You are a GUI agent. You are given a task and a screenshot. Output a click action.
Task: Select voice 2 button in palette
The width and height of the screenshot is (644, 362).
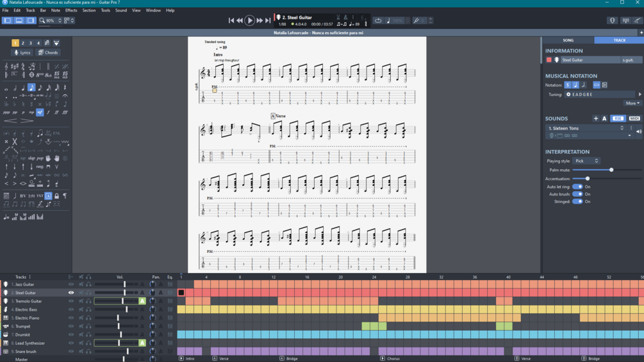click(23, 43)
